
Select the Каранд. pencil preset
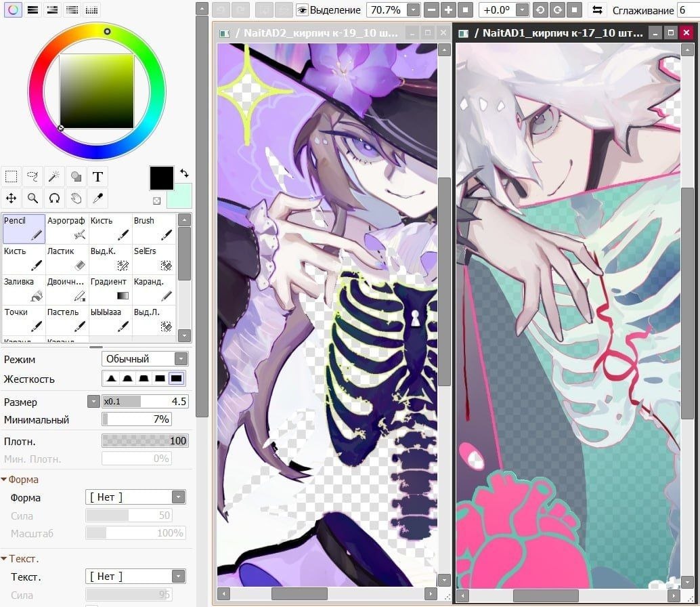pyautogui.click(x=153, y=290)
